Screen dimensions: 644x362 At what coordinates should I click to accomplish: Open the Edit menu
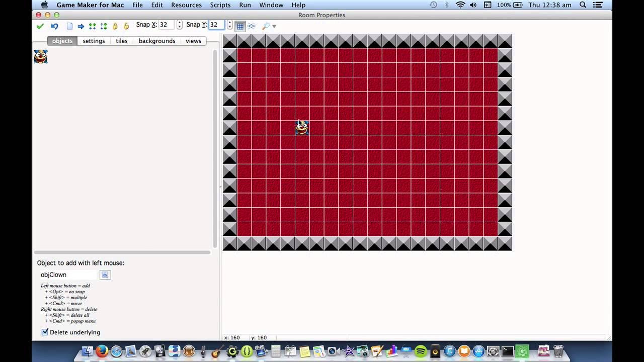[157, 5]
